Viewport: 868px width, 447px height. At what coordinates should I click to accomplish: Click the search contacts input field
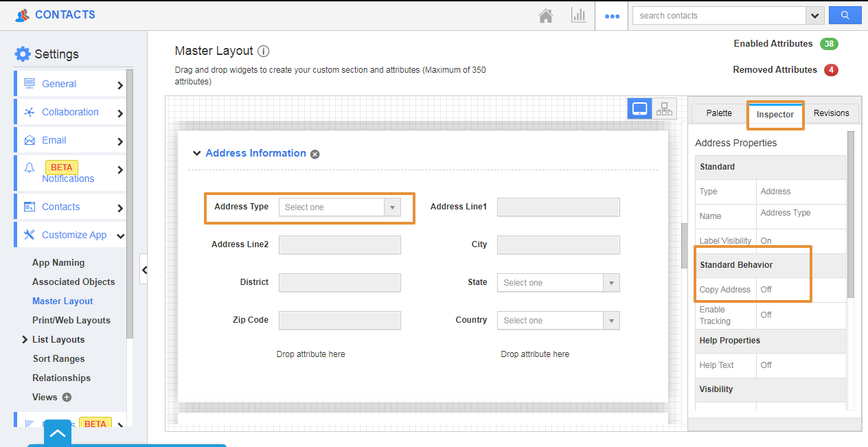click(x=718, y=16)
